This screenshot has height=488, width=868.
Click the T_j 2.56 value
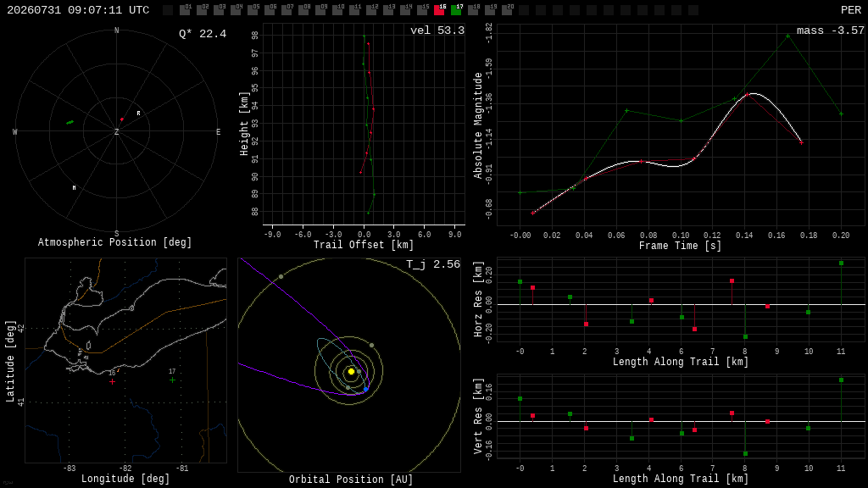(433, 264)
